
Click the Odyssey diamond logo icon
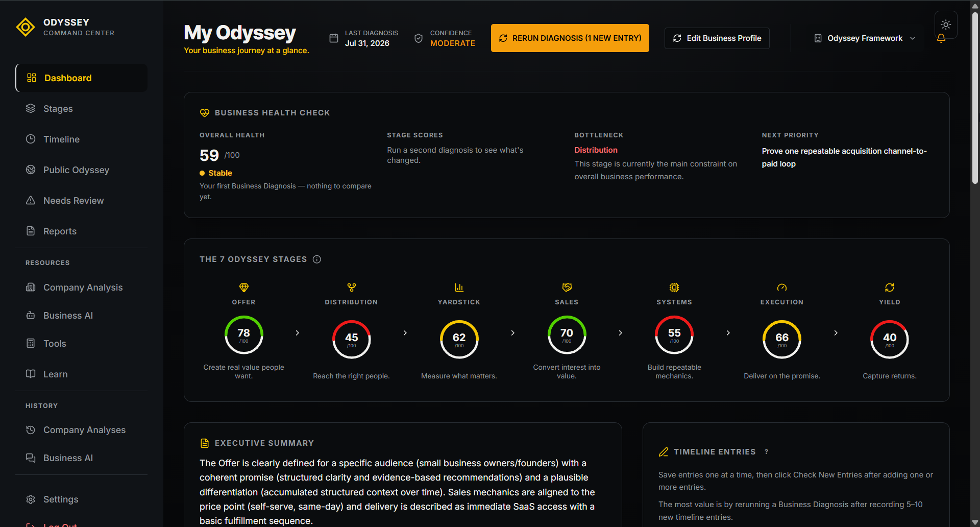[26, 27]
